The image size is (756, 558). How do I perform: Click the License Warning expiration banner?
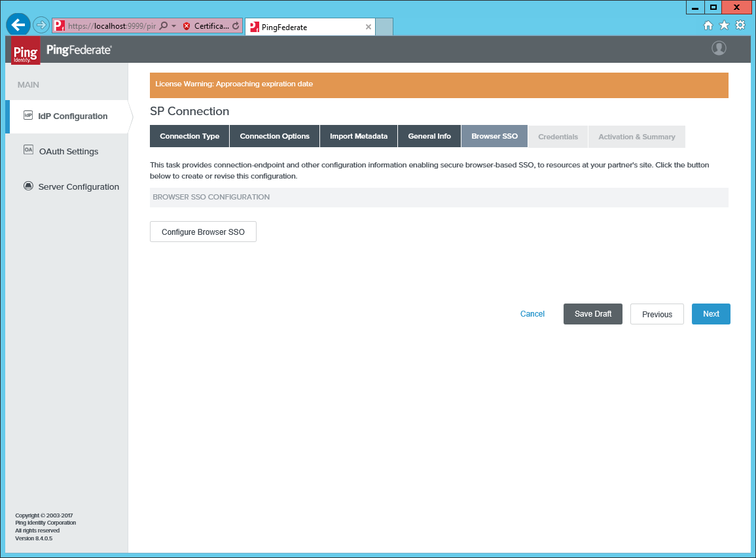pyautogui.click(x=439, y=85)
